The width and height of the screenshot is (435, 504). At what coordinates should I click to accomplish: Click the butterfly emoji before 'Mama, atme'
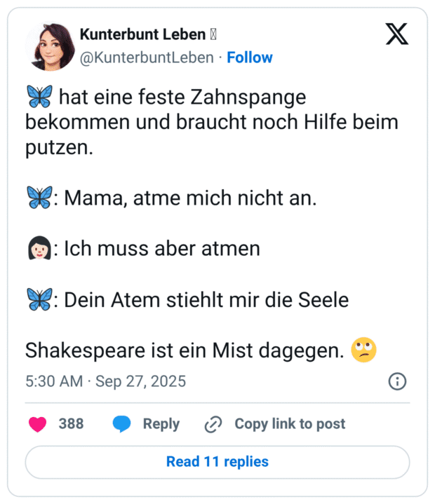[39, 198]
